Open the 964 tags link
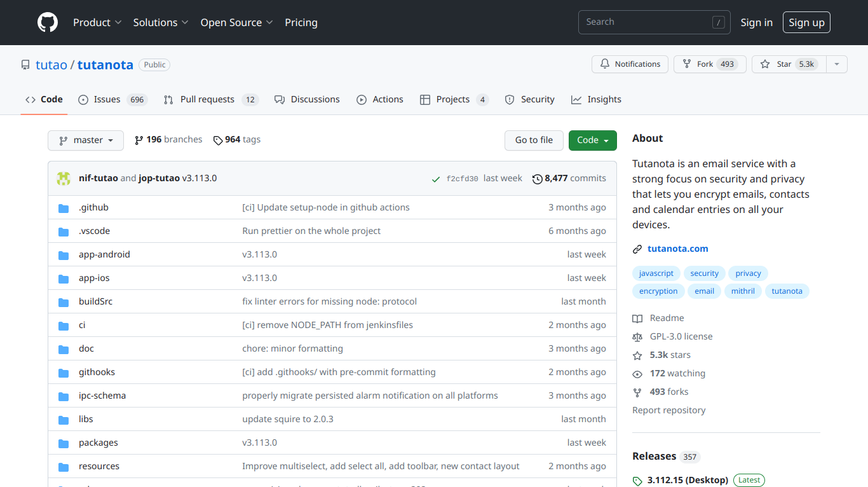This screenshot has height=487, width=868. click(x=237, y=139)
